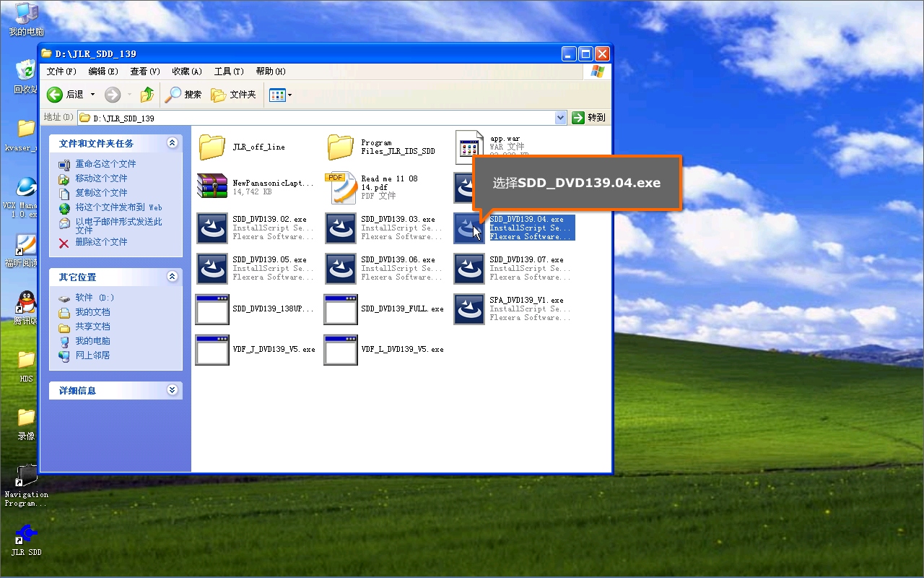Expand the address bar dropdown
924x578 pixels.
(x=561, y=118)
